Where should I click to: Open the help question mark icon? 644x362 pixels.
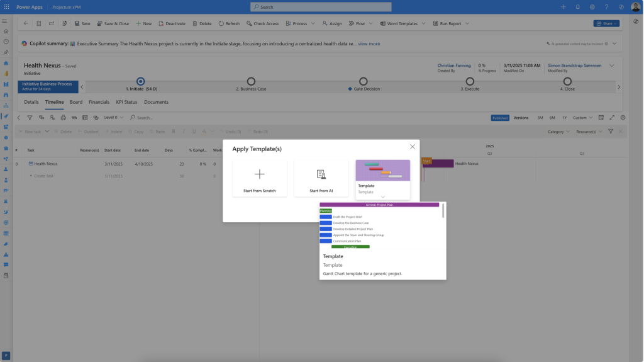pos(606,7)
